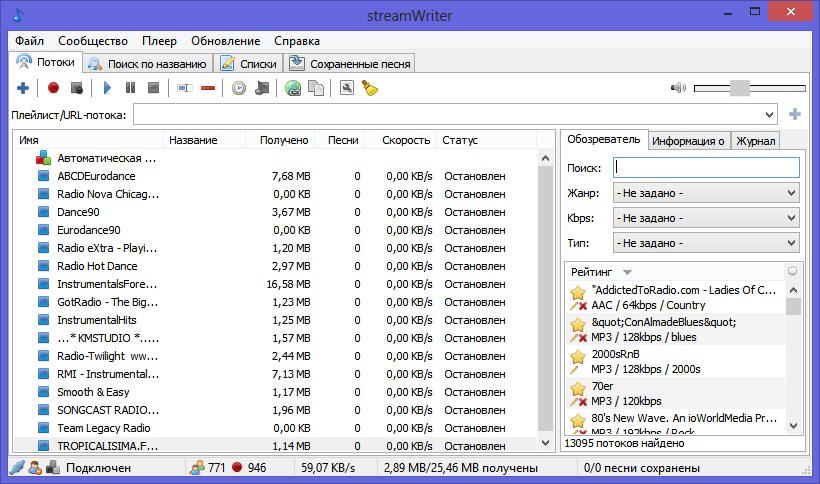Click the green globe website icon
This screenshot has height=484, width=820.
coord(293,88)
